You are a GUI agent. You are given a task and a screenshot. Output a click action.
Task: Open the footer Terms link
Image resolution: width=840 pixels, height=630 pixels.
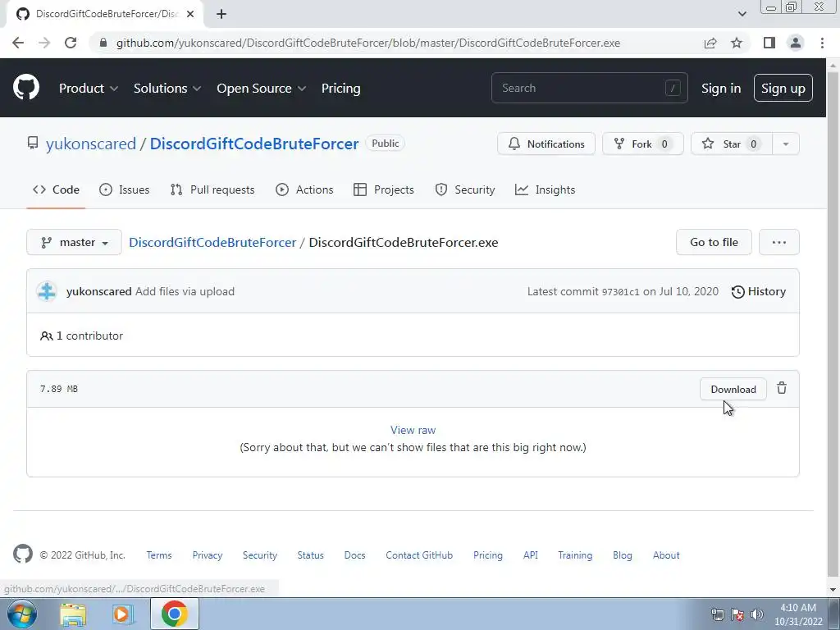tap(159, 555)
